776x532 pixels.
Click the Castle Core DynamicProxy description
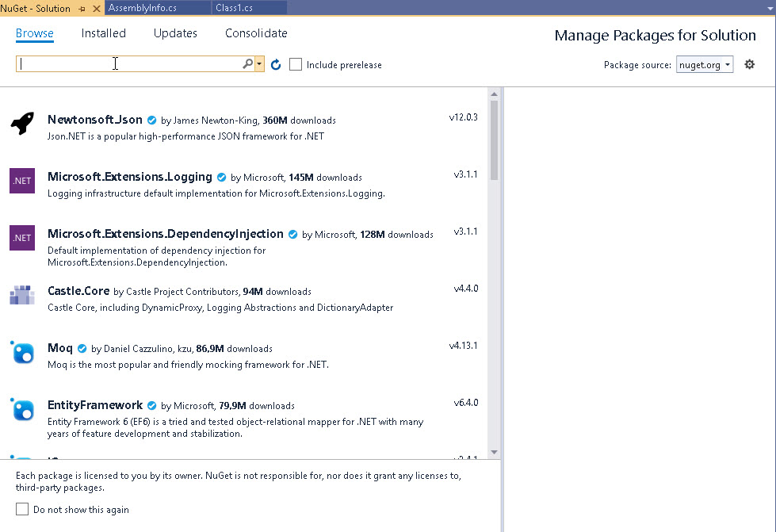pyautogui.click(x=220, y=308)
